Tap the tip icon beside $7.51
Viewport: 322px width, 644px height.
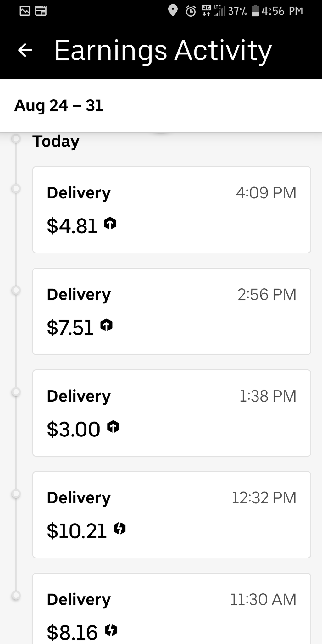coord(107,325)
